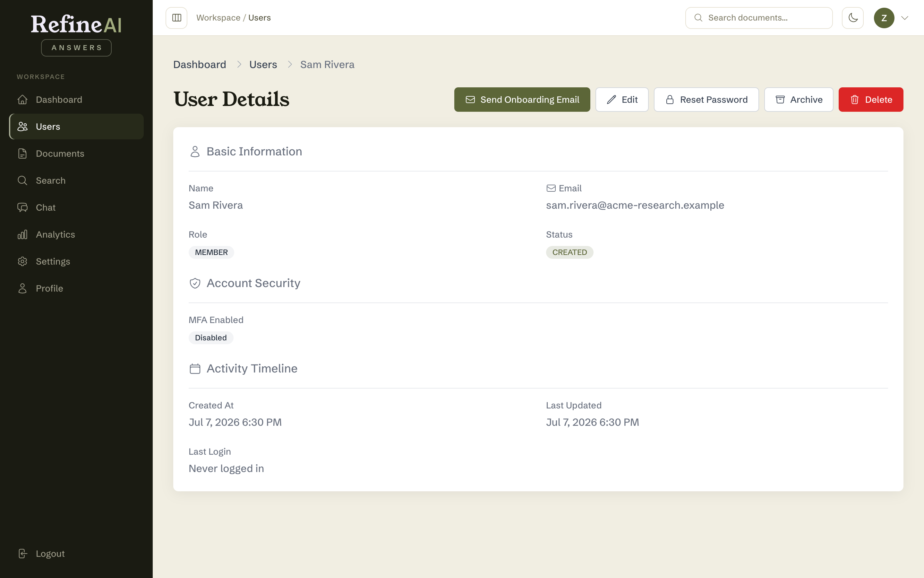Click the Account Security section title
The width and height of the screenshot is (924, 578).
[253, 283]
